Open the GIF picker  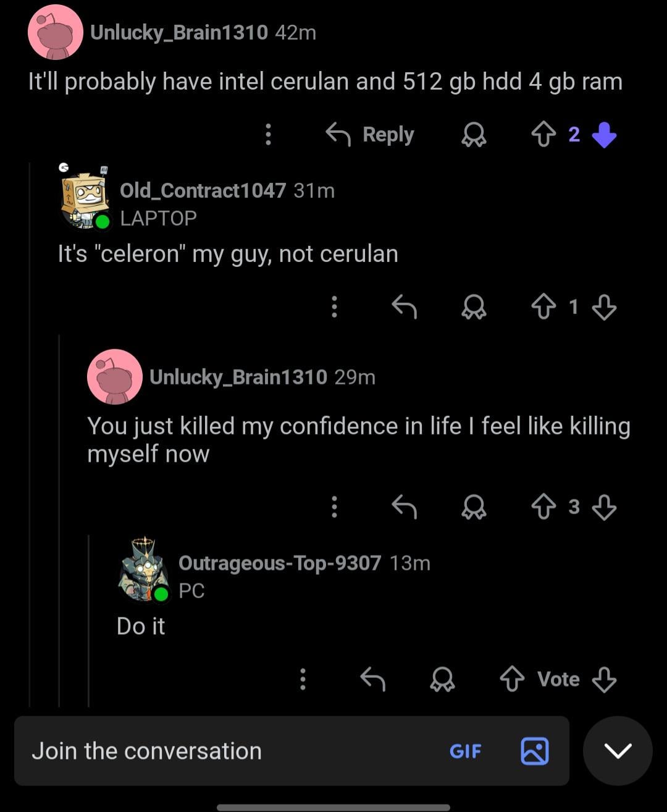click(x=465, y=751)
